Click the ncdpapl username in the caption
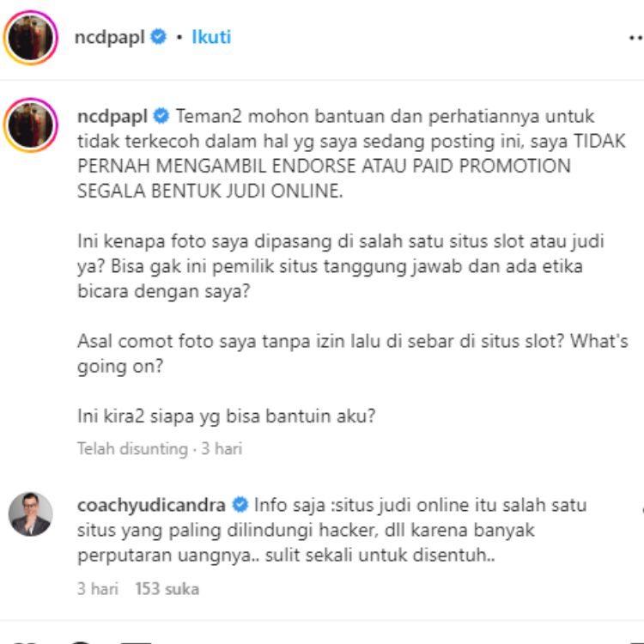 [x=112, y=117]
